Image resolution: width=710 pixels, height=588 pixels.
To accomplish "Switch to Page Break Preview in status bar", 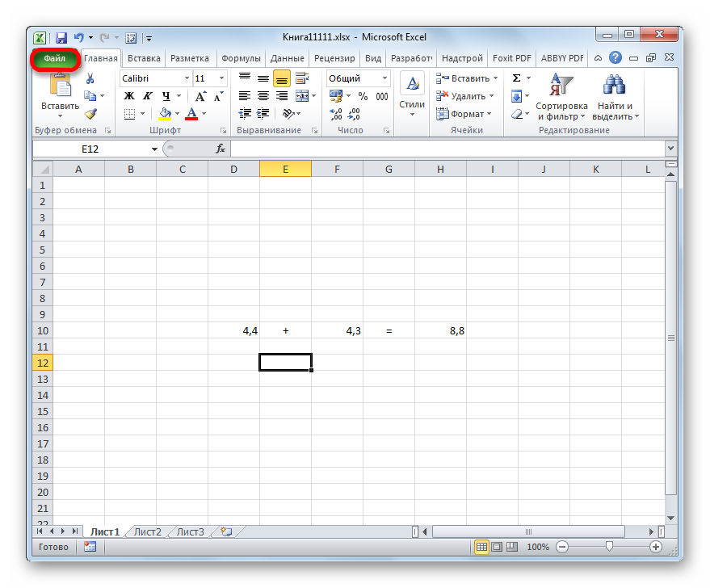I will [x=511, y=548].
